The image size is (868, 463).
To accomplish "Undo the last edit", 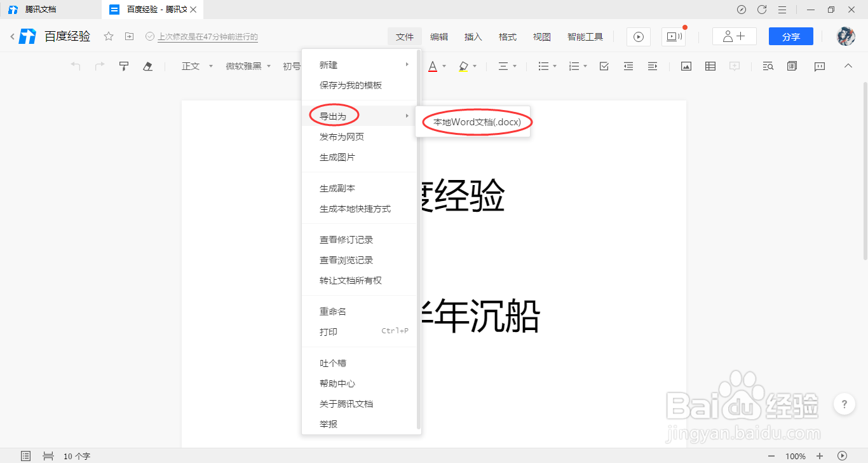I will pos(76,66).
